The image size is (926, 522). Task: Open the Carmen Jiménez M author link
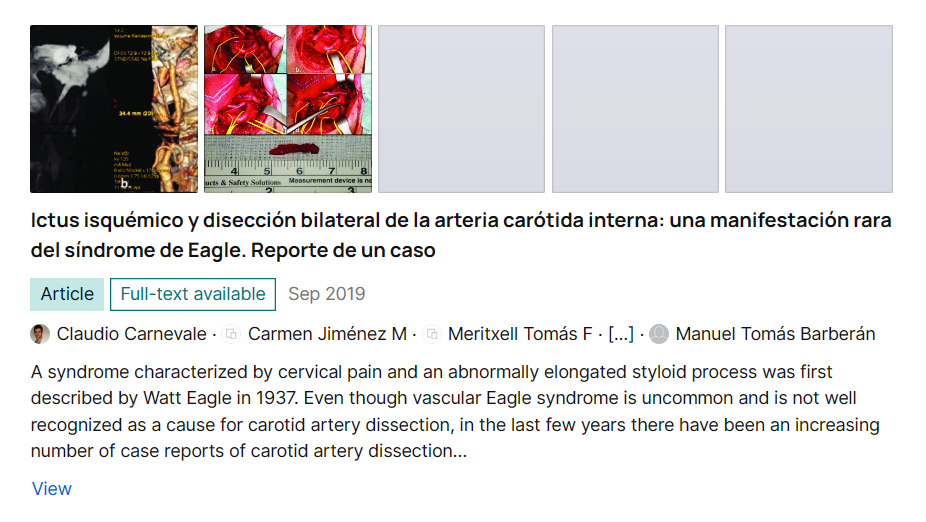coord(327,334)
